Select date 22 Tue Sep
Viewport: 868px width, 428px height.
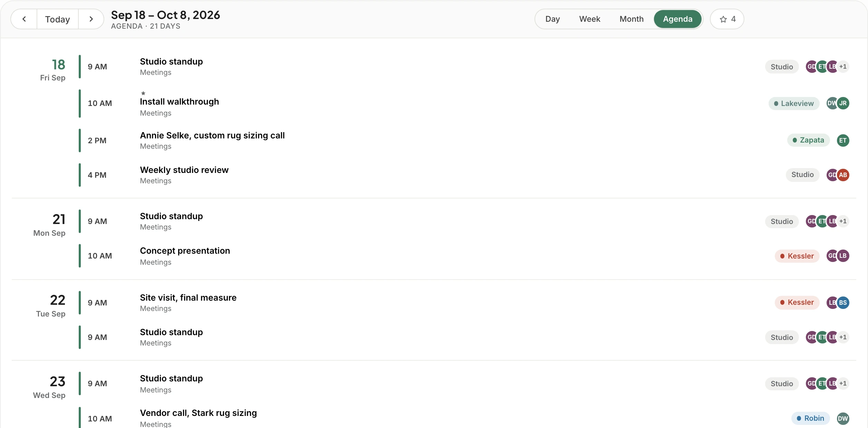pyautogui.click(x=51, y=306)
